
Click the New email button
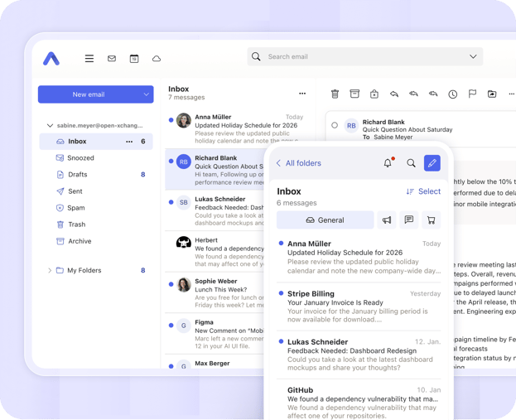click(89, 94)
